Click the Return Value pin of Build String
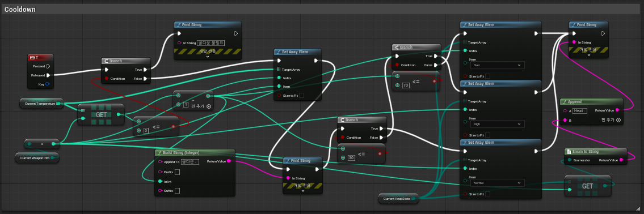This screenshot has height=214, width=644. pyautogui.click(x=229, y=161)
